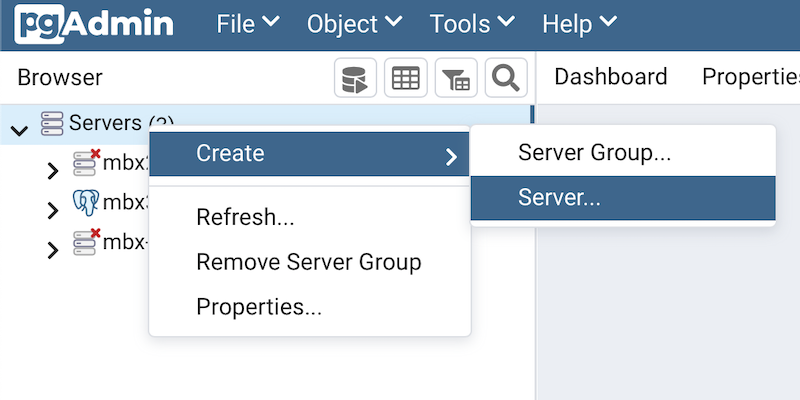Screen dimensions: 800x400
Task: Click the Browser panel title
Action: [x=60, y=78]
